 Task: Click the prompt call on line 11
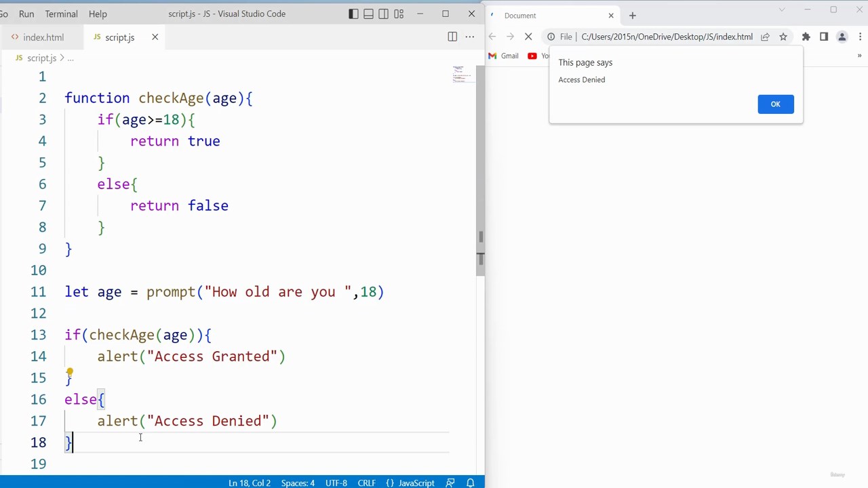265,292
